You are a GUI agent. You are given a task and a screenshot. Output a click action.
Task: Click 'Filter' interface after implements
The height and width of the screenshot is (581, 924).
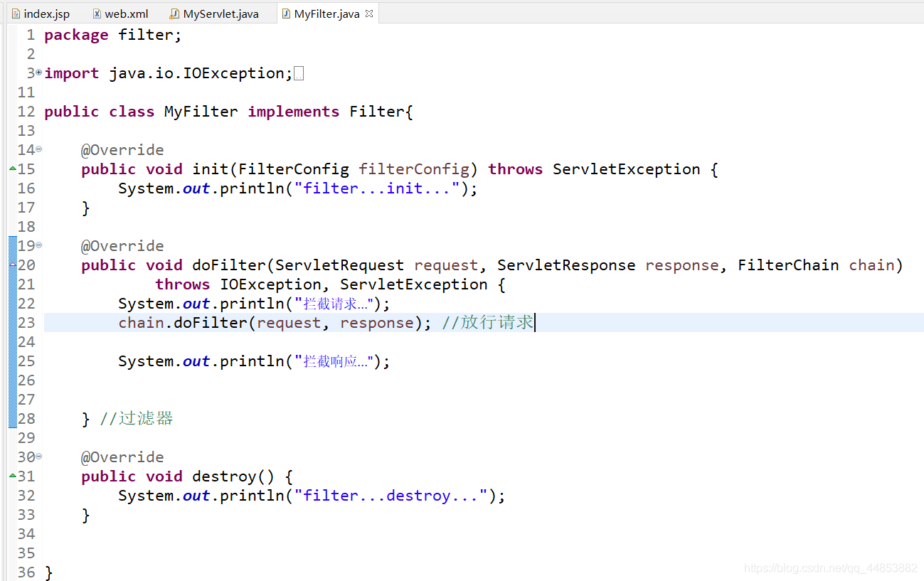point(377,112)
